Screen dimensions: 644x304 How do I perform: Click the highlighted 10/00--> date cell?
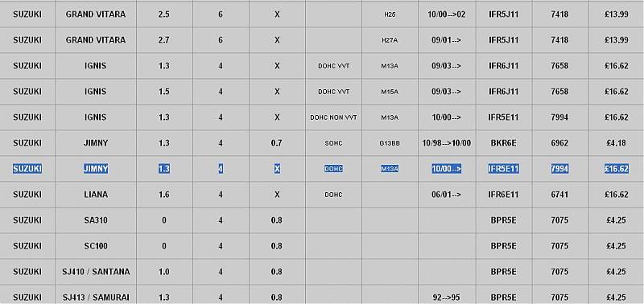click(447, 169)
